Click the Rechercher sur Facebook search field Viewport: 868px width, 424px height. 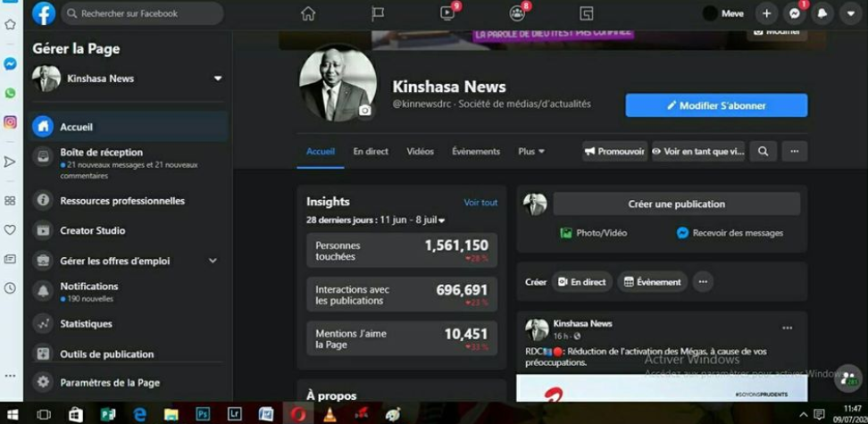coord(142,13)
